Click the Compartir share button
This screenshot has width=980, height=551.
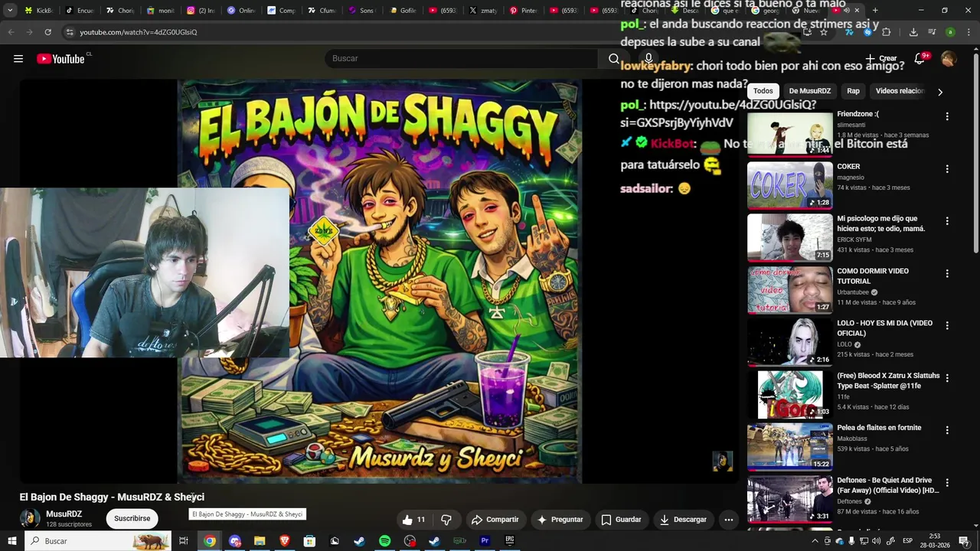pos(495,520)
